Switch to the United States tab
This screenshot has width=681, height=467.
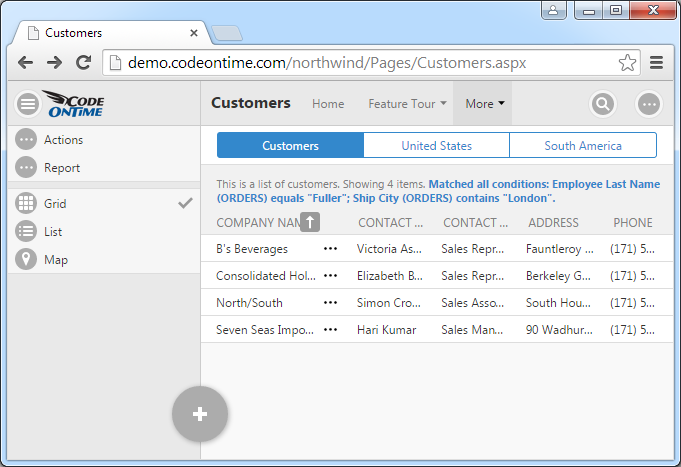tap(436, 146)
